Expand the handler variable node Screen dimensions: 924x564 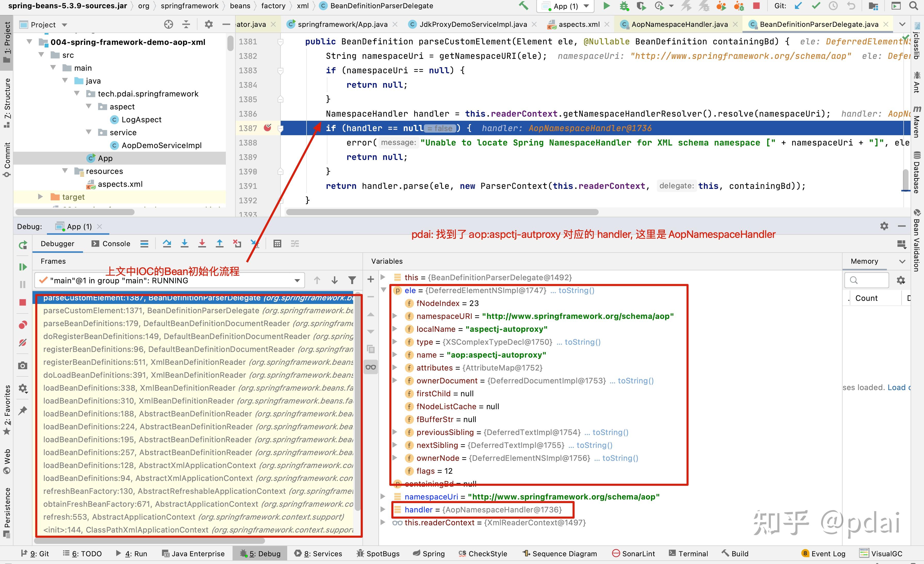click(x=383, y=510)
